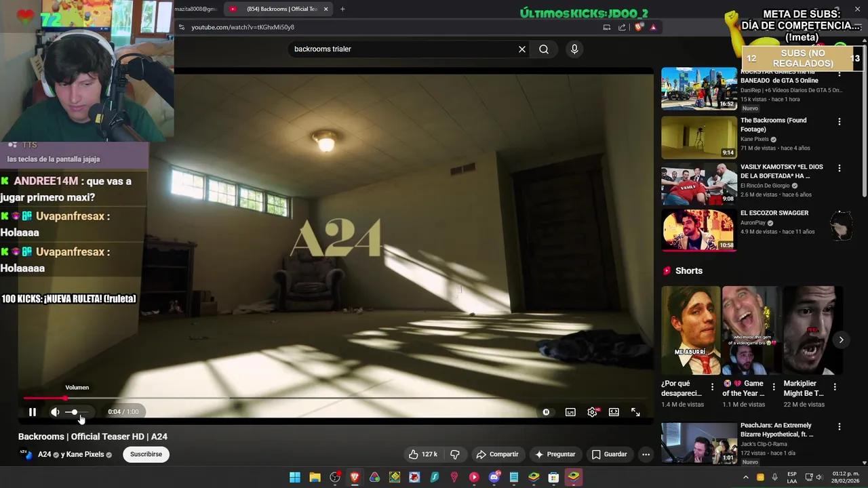Subscribe with the Suscribirse button

[146, 454]
